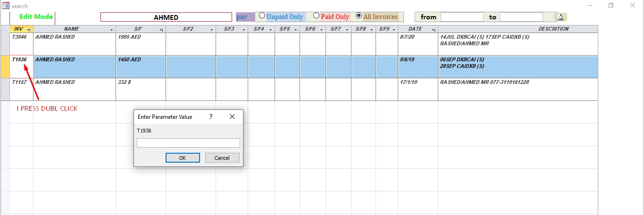Open the S/F7 column filter dropdown
Image resolution: width=644 pixels, height=215 pixels.
(x=347, y=29)
